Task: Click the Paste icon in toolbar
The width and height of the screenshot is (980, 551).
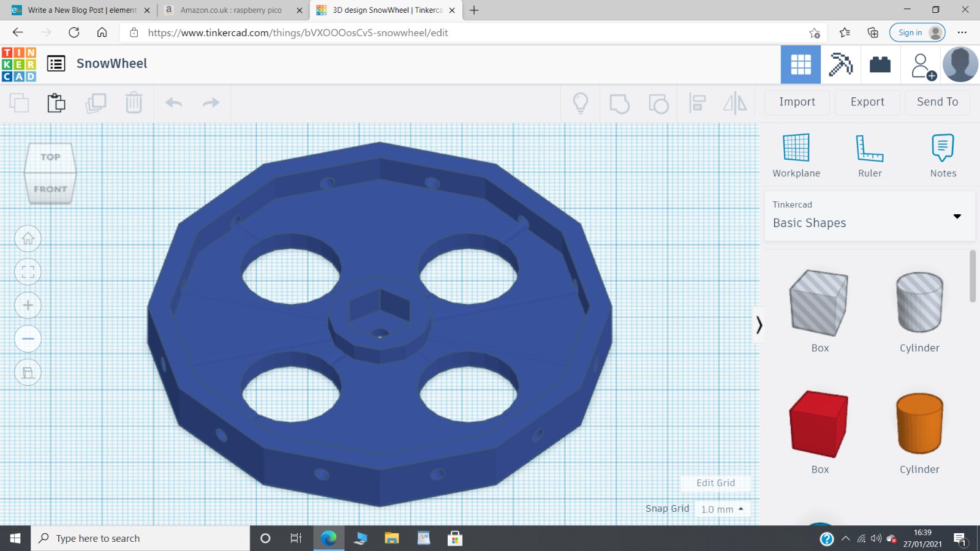Action: (x=56, y=103)
